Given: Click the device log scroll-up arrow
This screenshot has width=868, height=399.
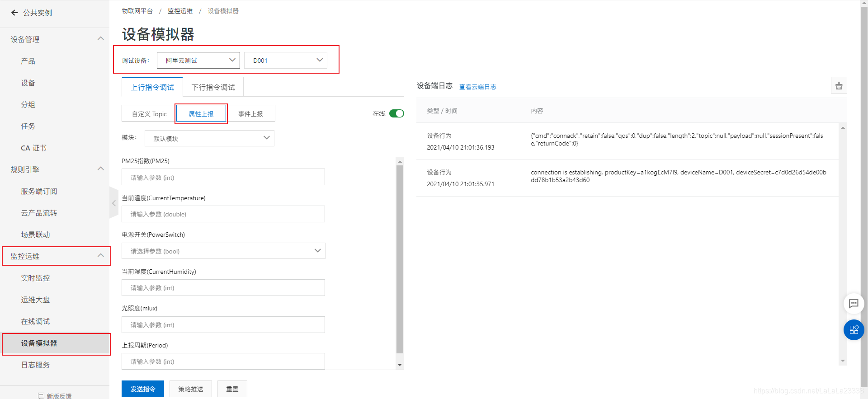Looking at the screenshot, I should [843, 128].
